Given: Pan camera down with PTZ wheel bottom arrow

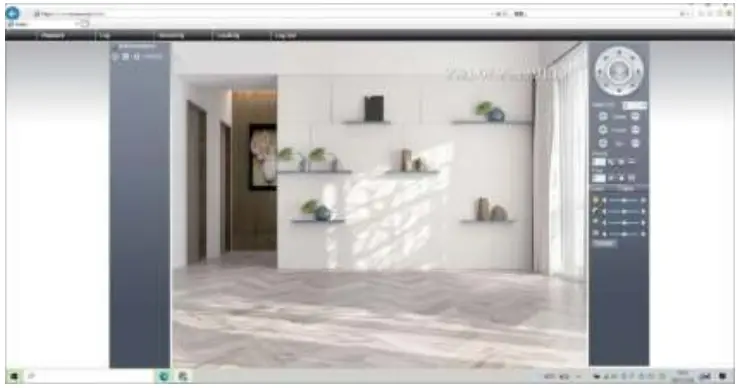Looking at the screenshot, I should [x=619, y=90].
